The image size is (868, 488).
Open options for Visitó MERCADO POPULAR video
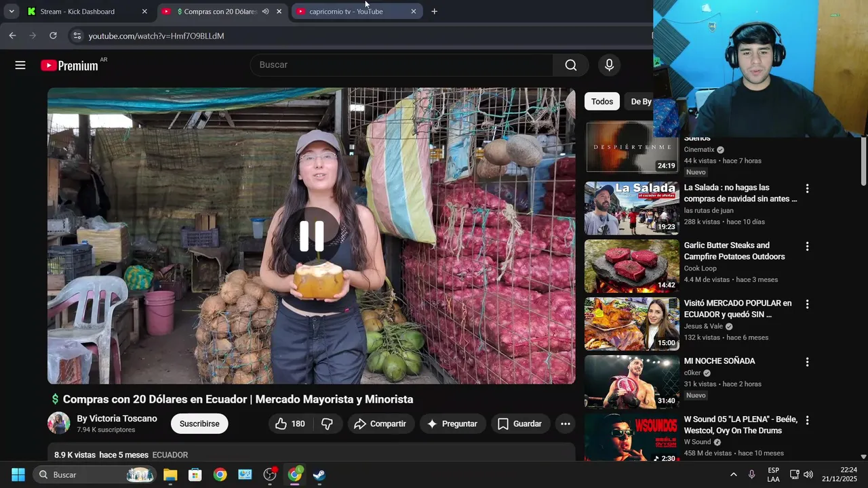807,304
